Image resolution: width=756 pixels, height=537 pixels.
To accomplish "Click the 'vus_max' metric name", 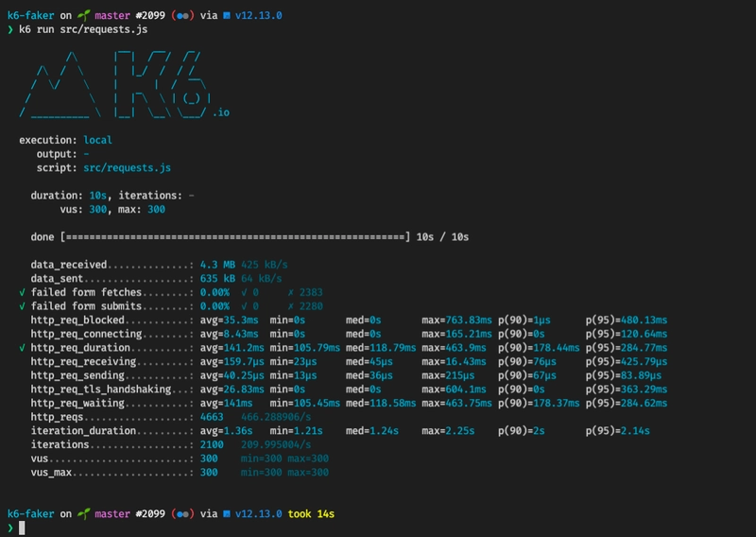I will pyautogui.click(x=51, y=473).
